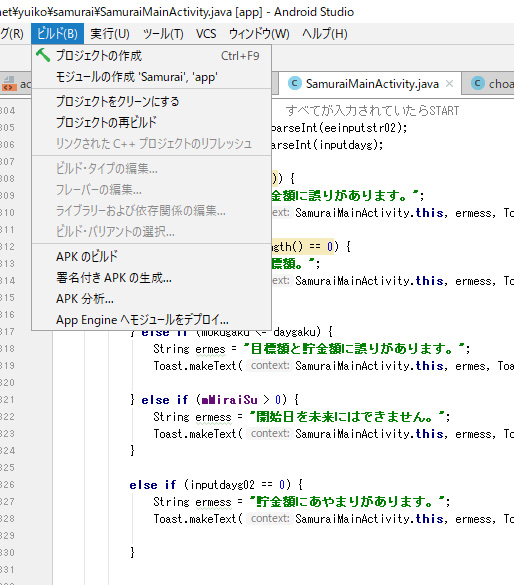Open the ヘルプ(H) menu

point(325,34)
